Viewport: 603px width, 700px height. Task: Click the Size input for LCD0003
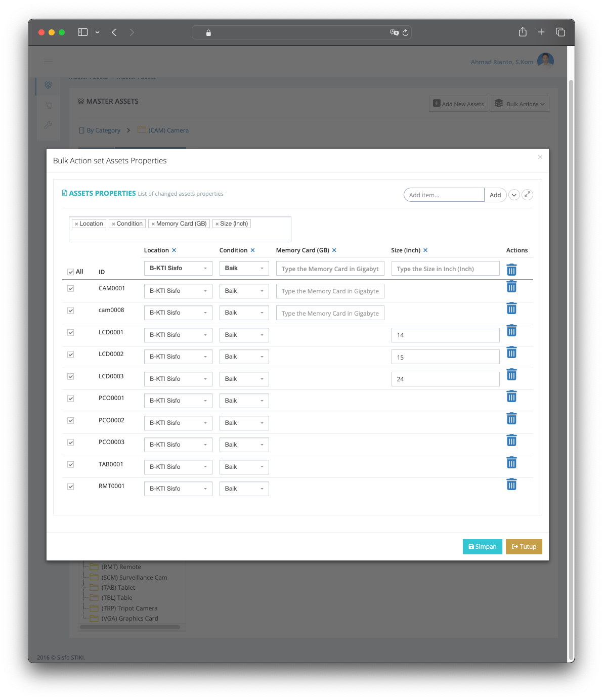point(445,379)
